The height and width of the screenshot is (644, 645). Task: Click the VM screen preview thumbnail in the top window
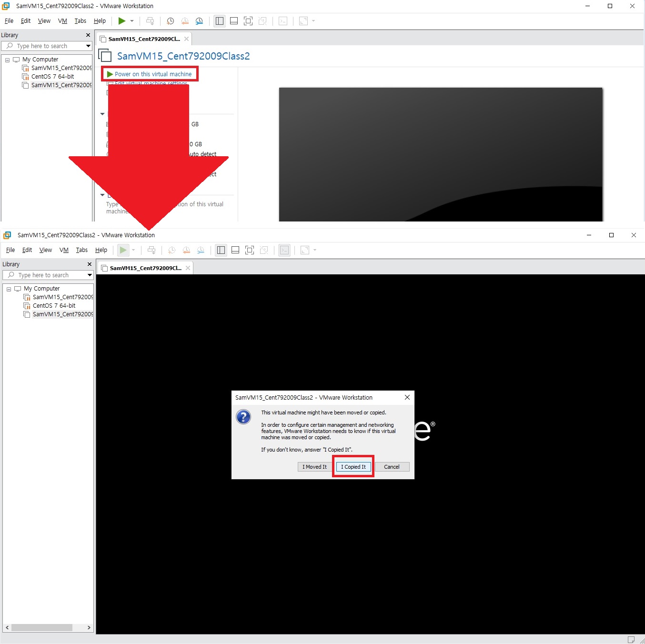pos(441,154)
